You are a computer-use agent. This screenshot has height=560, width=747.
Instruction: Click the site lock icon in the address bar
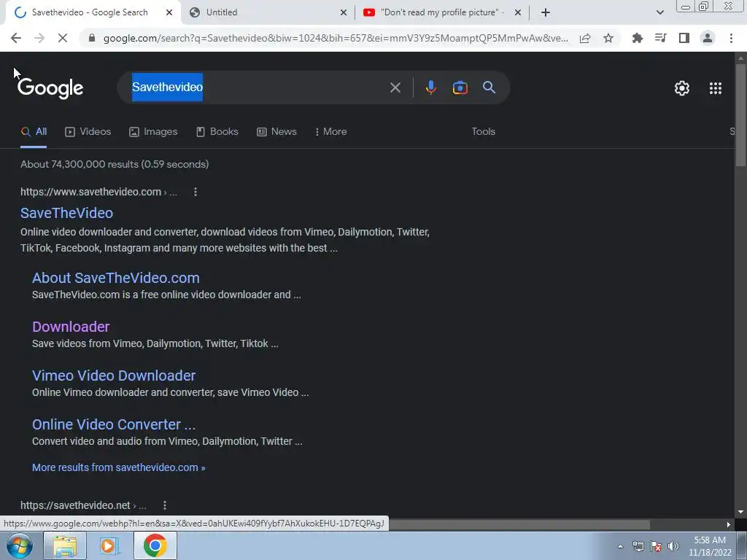[x=92, y=38]
